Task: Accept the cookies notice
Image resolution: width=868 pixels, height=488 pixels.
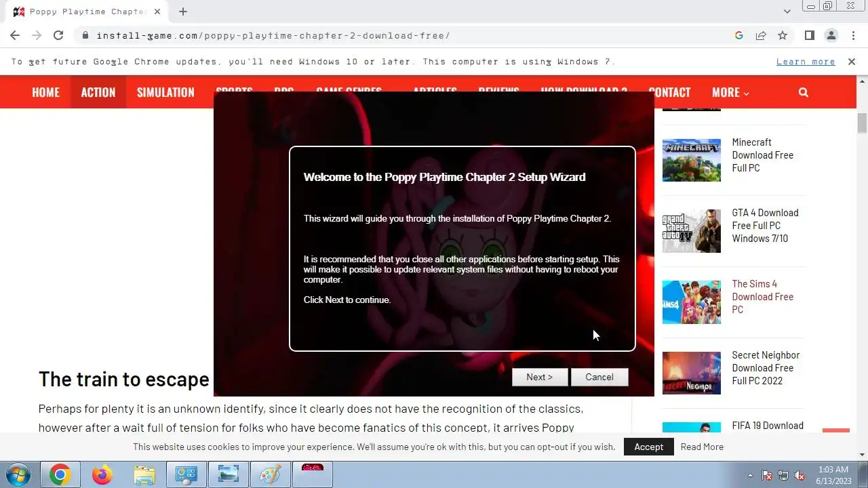Action: [649, 447]
